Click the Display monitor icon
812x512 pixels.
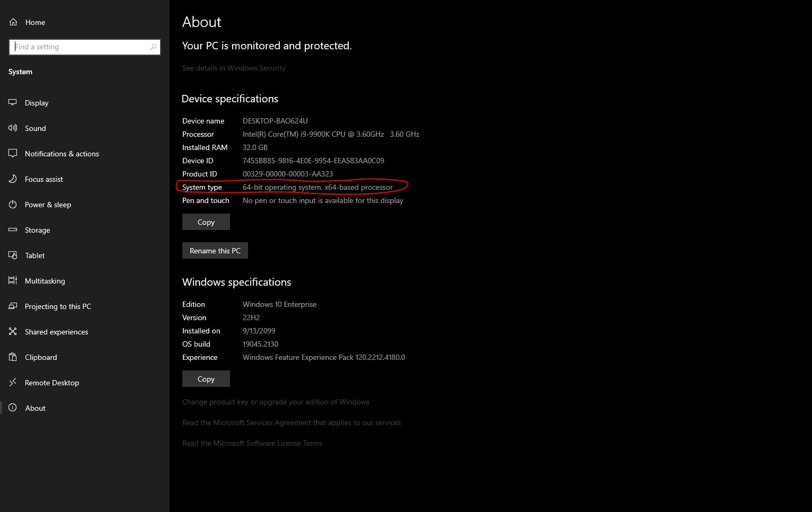click(13, 103)
